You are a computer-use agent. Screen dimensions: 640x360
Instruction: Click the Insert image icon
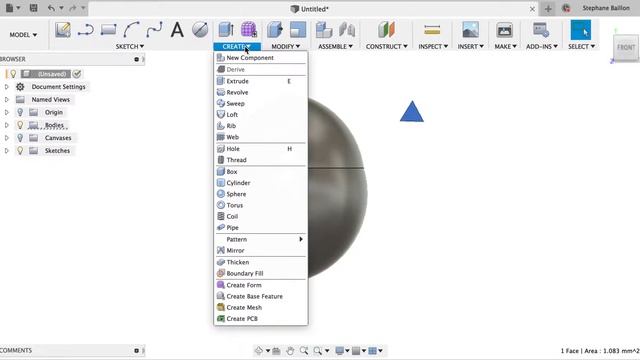click(x=470, y=30)
